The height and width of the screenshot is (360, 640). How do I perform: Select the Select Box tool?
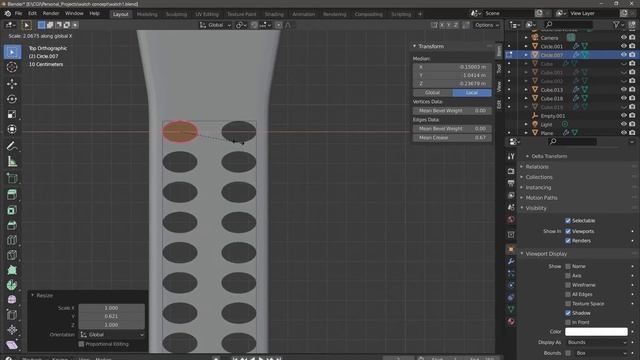point(12,52)
